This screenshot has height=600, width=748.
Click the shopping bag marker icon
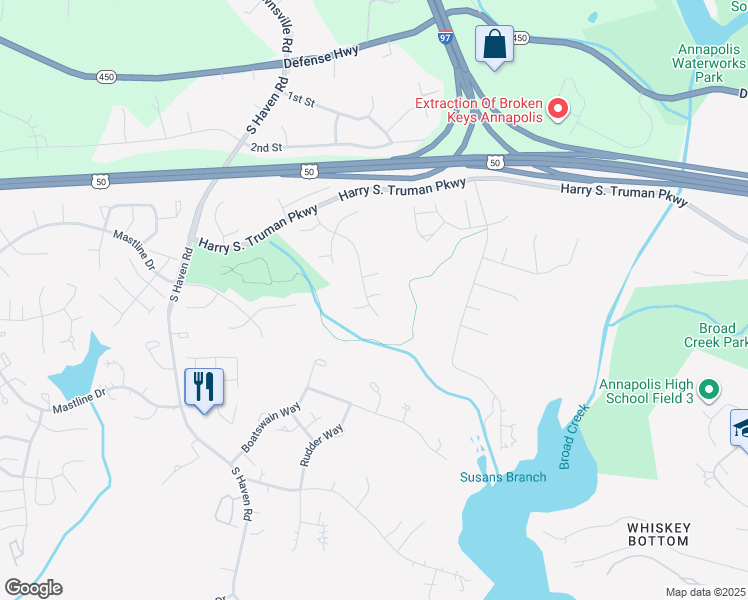pyautogui.click(x=495, y=46)
